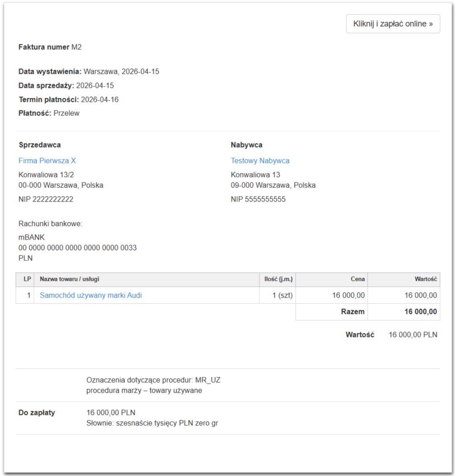The width and height of the screenshot is (455, 476).
Task: Open the Testowy Nabywca buyer link
Action: [x=260, y=161]
